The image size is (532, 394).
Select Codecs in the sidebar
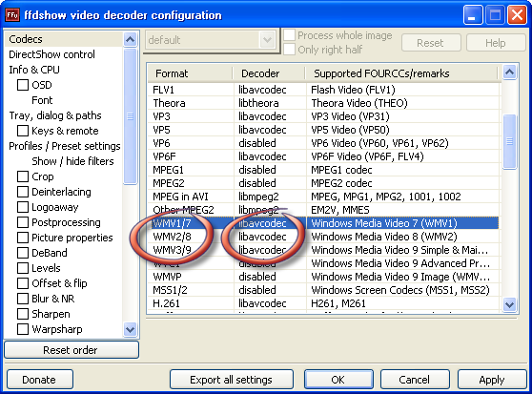point(26,39)
